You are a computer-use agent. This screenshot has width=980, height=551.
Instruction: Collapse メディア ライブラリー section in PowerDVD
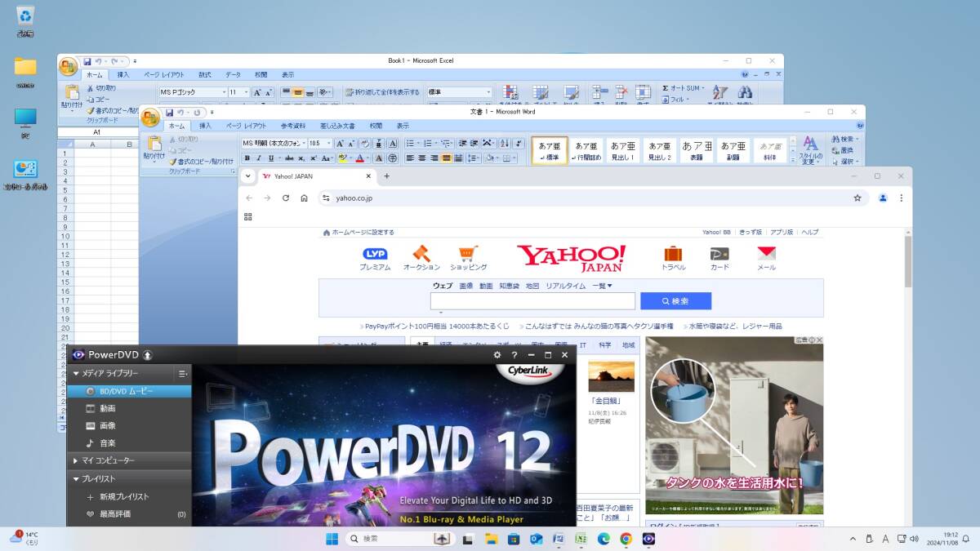pyautogui.click(x=77, y=373)
